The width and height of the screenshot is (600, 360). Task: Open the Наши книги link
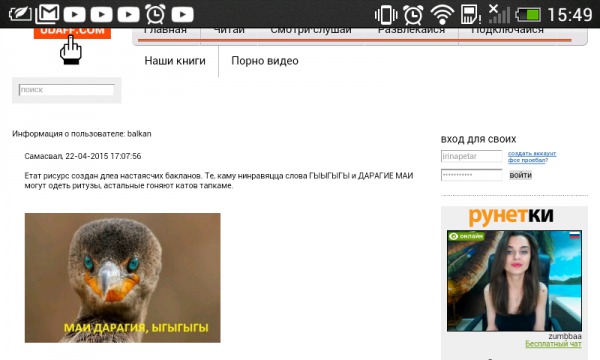(175, 61)
